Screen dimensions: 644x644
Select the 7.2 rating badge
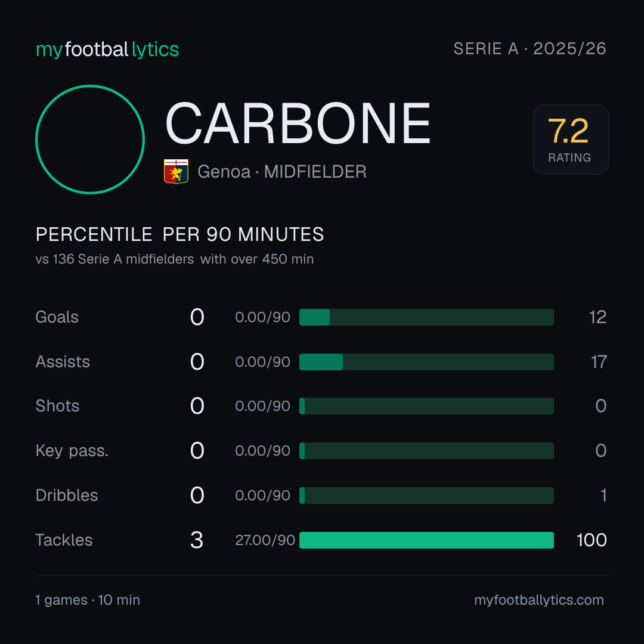[571, 139]
